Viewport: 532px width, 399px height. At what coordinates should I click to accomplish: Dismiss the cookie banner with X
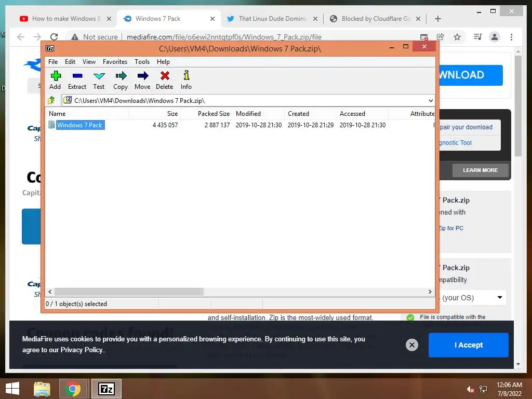click(x=411, y=345)
